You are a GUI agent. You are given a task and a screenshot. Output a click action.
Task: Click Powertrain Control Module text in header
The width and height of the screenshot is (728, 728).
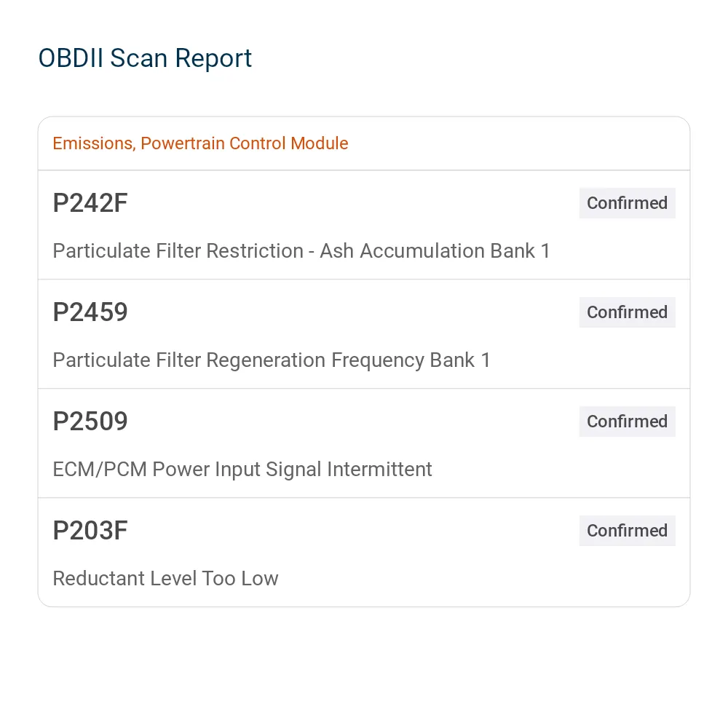[x=244, y=143]
